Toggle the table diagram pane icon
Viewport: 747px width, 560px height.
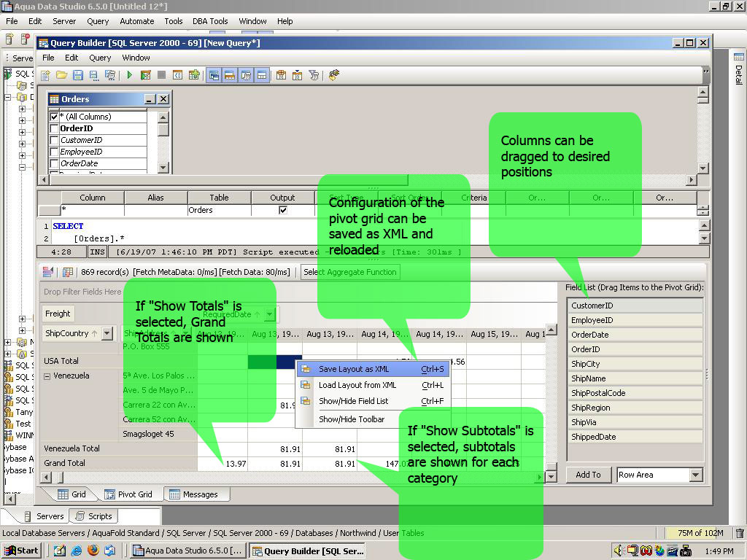[214, 75]
